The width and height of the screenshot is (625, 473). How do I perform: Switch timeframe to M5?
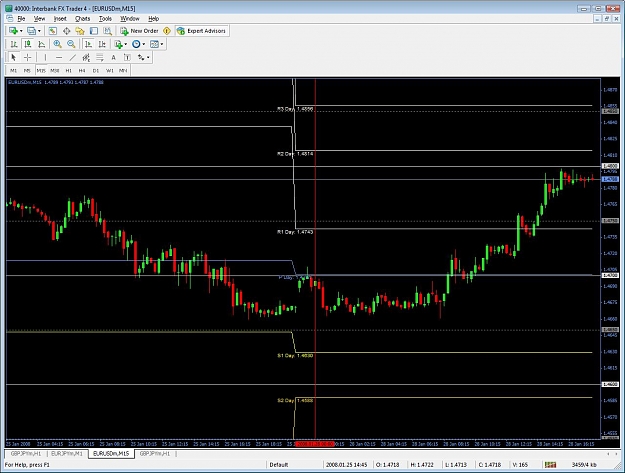27,71
